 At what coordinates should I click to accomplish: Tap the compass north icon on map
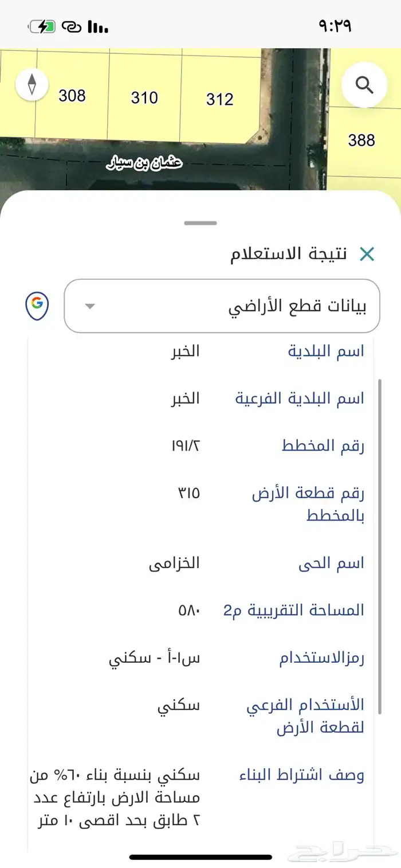click(31, 85)
